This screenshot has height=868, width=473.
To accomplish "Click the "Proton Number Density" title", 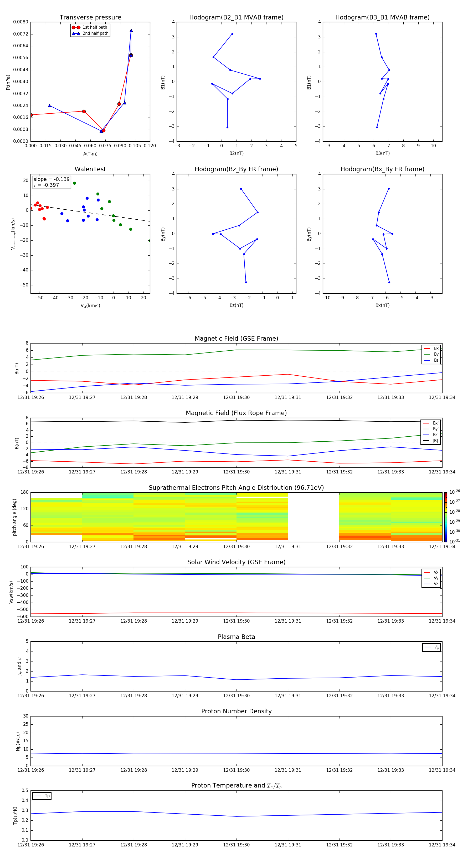I will pyautogui.click(x=236, y=711).
